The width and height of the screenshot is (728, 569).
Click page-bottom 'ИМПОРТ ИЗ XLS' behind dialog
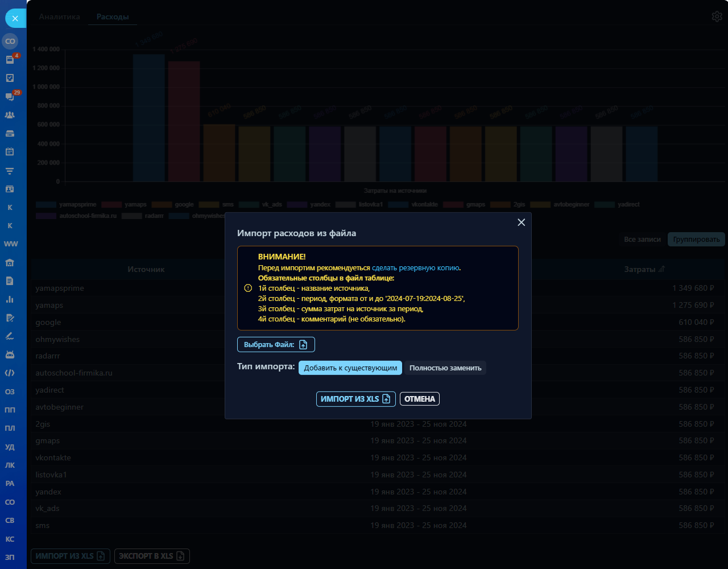[71, 556]
